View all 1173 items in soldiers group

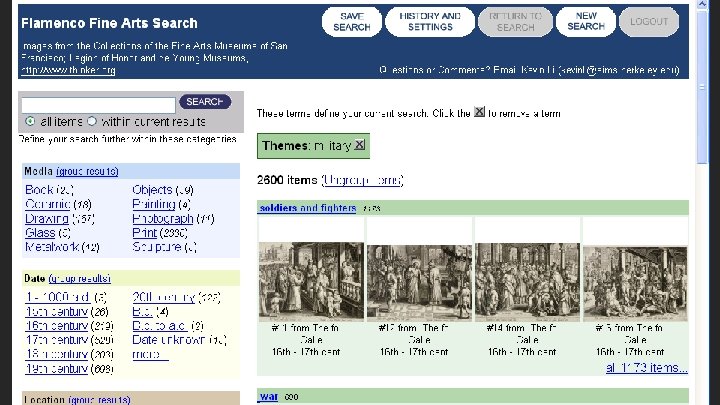click(647, 368)
